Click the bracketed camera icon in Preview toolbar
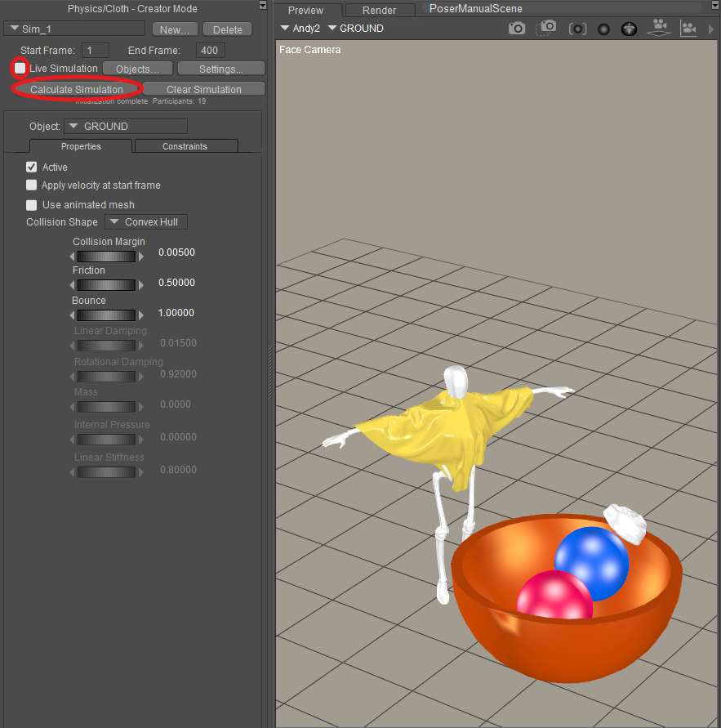 (x=577, y=29)
